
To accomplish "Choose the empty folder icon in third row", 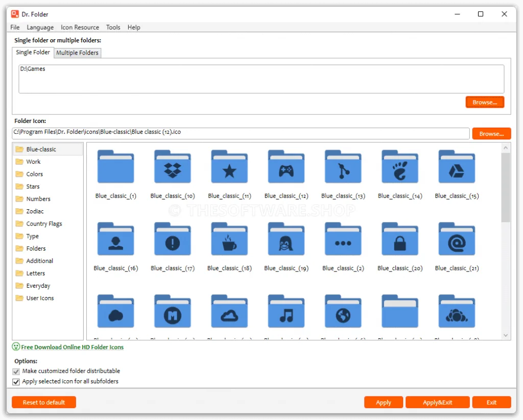I will click(400, 311).
